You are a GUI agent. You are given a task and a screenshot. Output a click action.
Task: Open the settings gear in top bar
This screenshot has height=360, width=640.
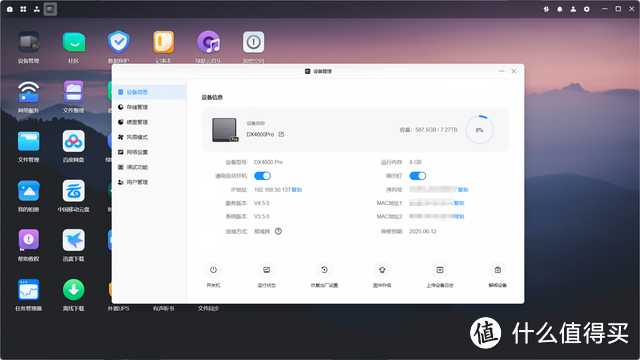click(587, 9)
